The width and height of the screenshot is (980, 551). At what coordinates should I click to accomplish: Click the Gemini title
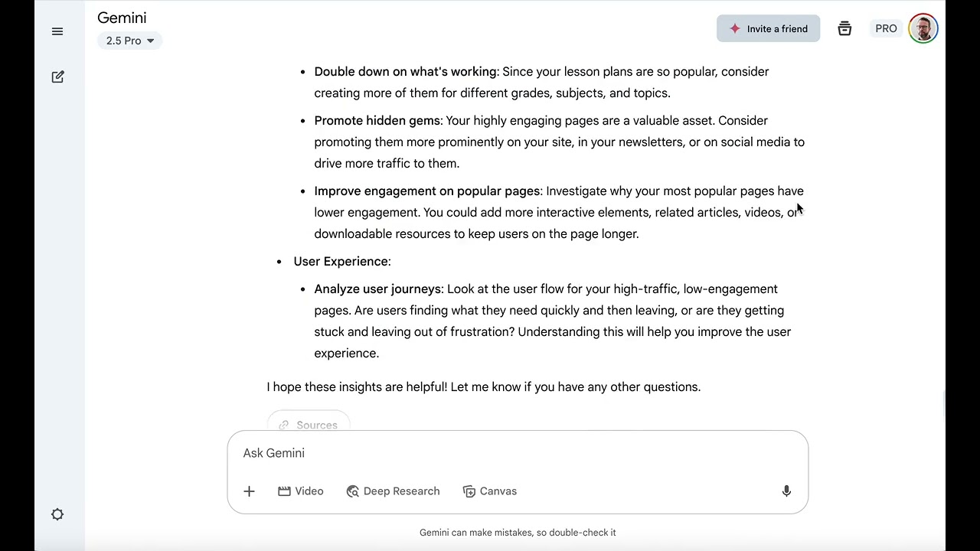pos(122,18)
